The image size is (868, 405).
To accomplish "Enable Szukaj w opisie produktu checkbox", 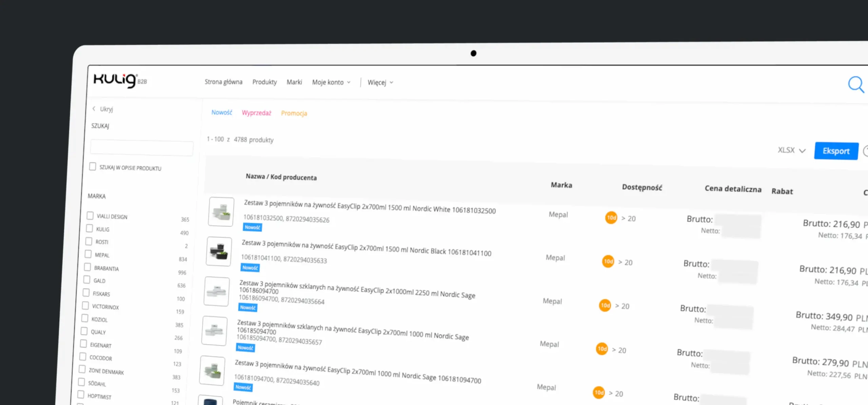I will 93,166.
